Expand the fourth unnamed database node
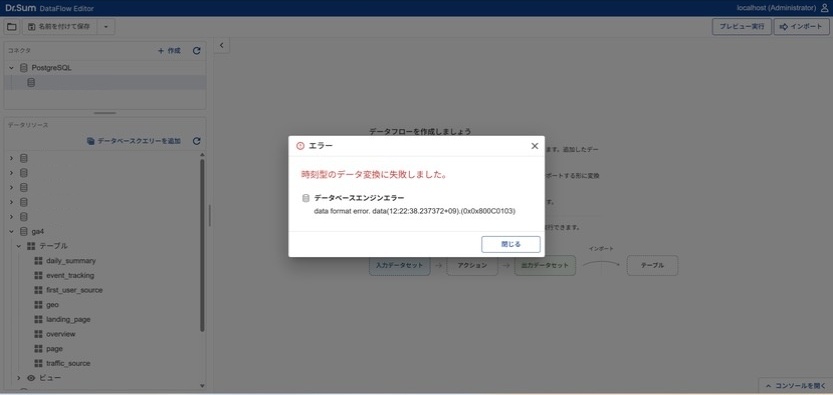This screenshot has width=833, height=395. point(11,202)
